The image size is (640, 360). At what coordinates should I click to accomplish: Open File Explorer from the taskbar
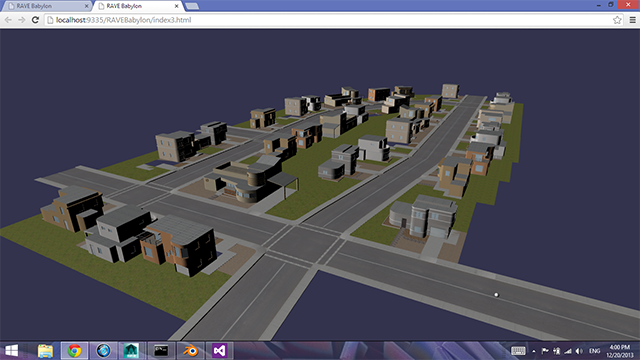[x=45, y=351]
